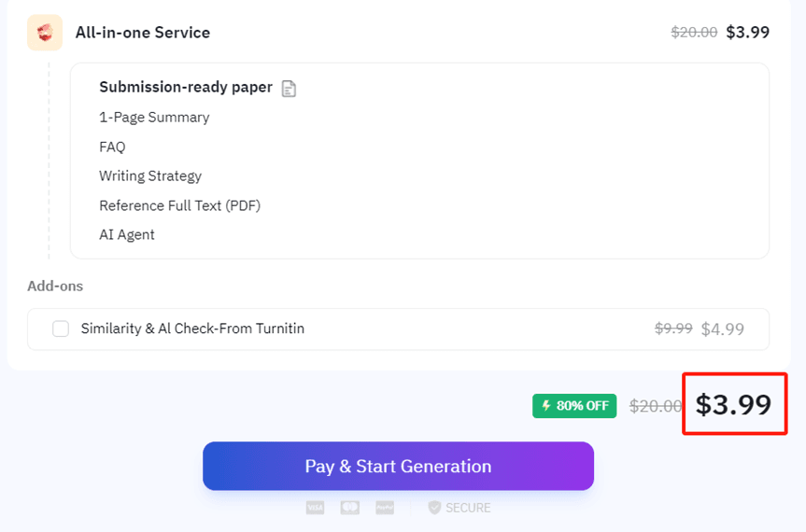Click the document icon beside Submission-ready paper

(289, 89)
